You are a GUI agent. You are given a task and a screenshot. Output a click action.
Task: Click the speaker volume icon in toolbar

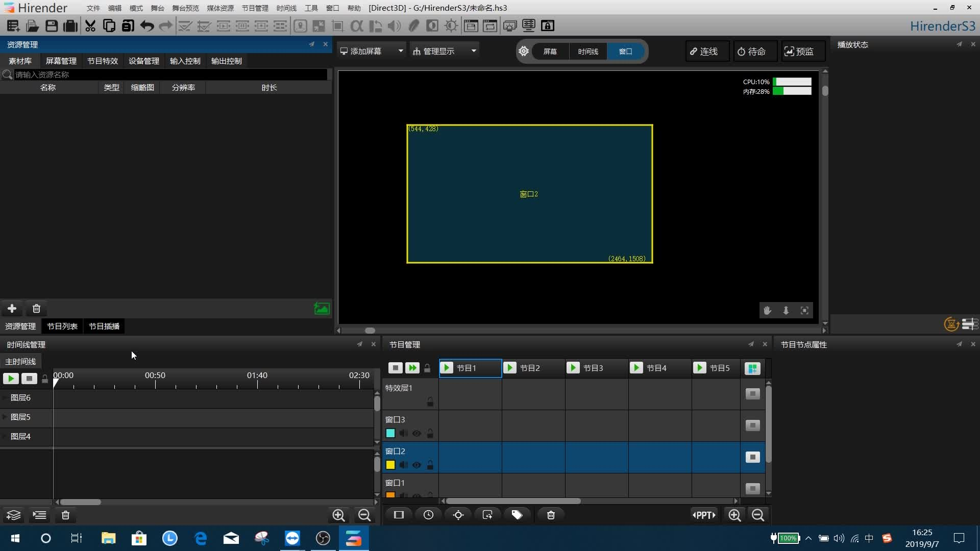394,26
